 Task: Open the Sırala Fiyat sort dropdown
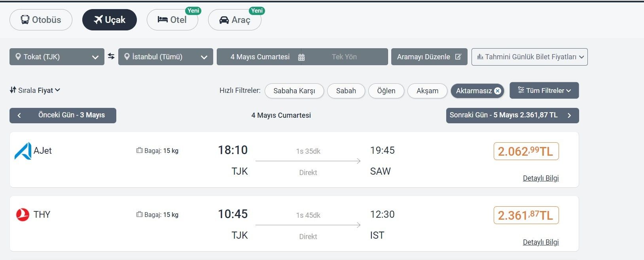[35, 90]
